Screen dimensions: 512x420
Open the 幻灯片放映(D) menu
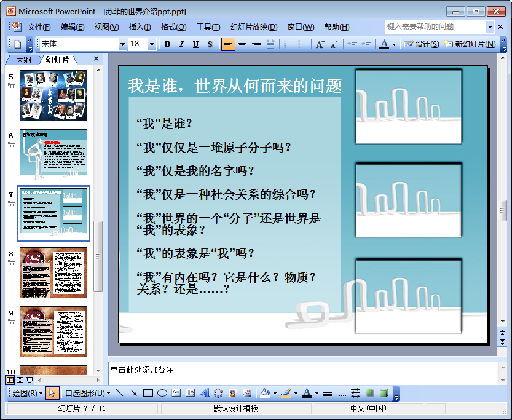pos(254,27)
